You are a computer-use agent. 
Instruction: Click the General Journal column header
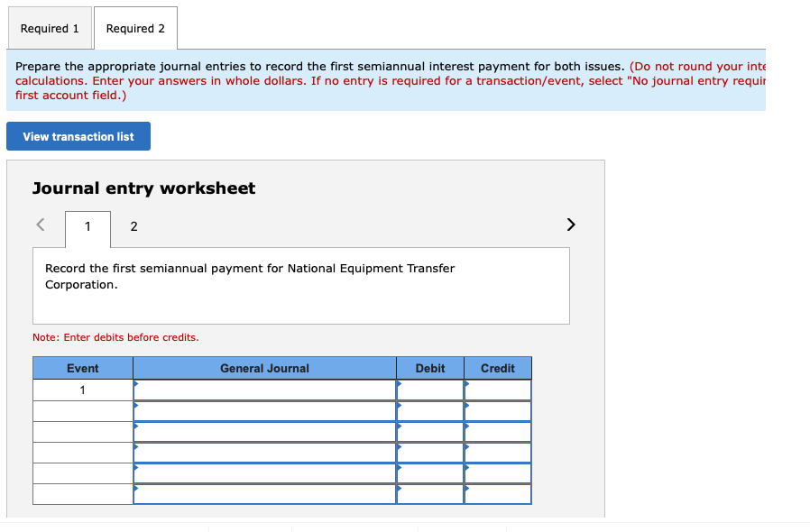tap(264, 368)
